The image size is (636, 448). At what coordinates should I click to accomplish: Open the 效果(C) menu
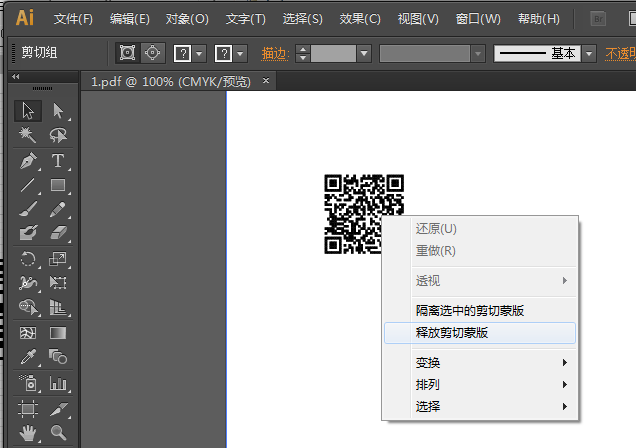pos(360,19)
